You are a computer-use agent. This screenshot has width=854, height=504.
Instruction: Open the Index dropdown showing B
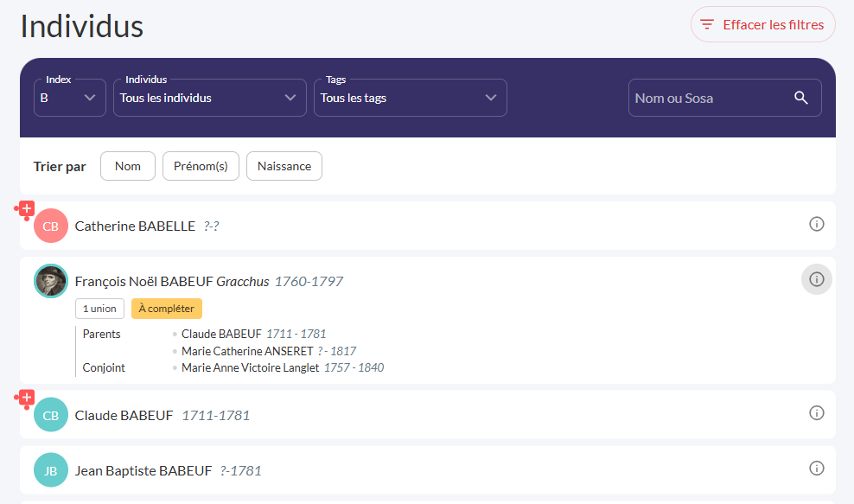tap(70, 98)
